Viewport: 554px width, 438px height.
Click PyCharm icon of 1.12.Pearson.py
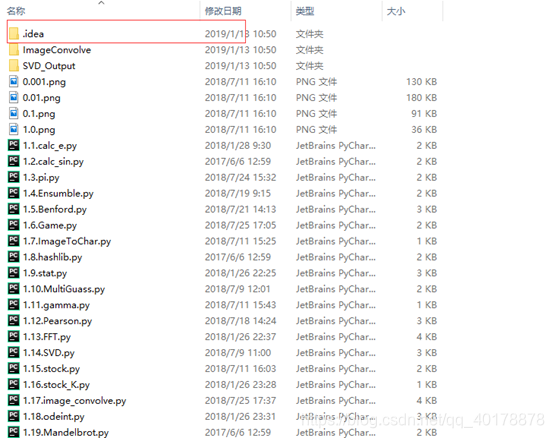tap(13, 320)
